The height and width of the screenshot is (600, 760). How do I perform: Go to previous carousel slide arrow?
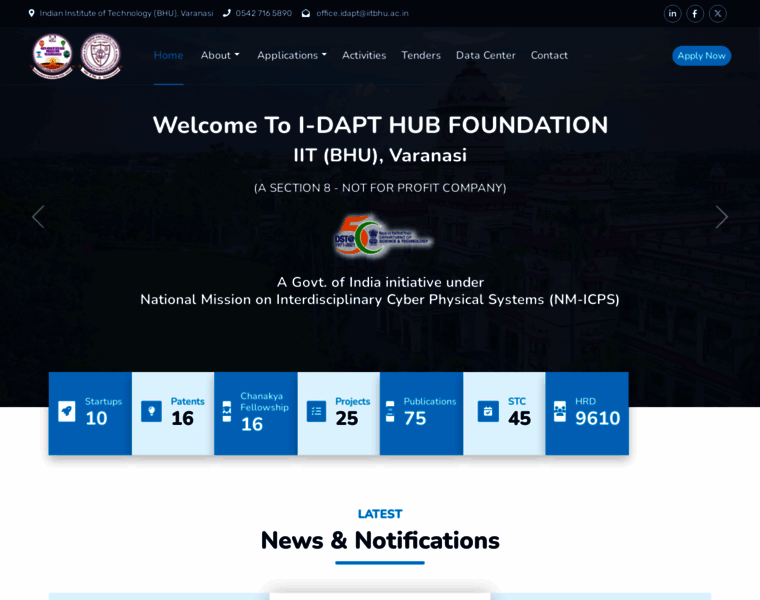(38, 217)
